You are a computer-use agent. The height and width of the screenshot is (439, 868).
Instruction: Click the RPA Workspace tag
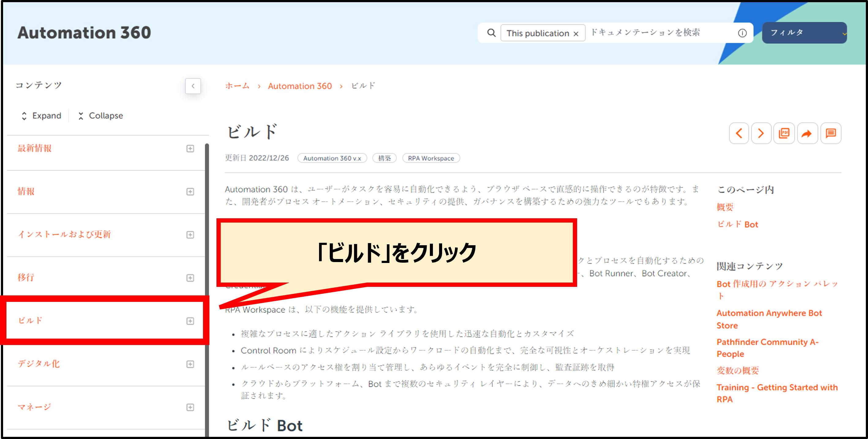coord(431,158)
